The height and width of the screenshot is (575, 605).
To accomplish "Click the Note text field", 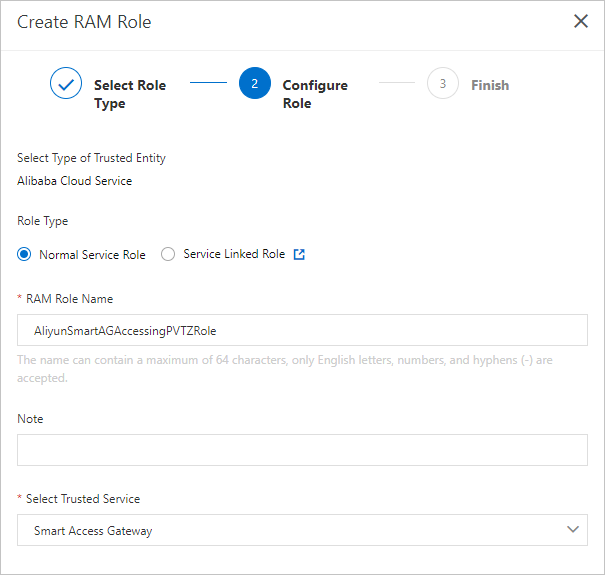I will pyautogui.click(x=302, y=450).
